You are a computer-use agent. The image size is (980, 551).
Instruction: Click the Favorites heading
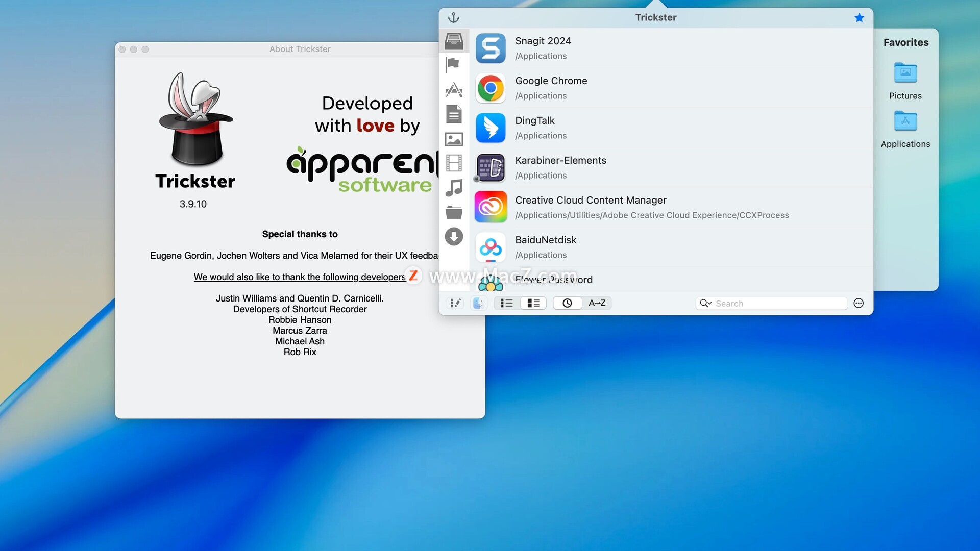906,42
